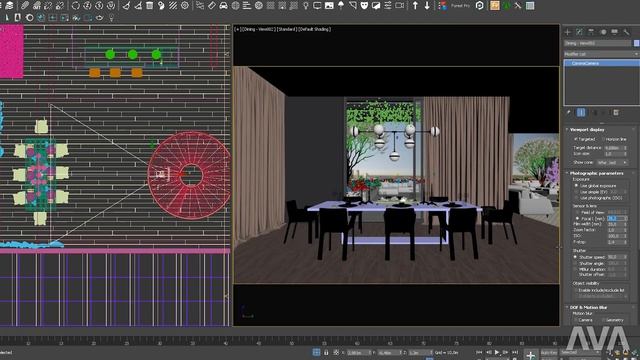
Task: Collapse the DOF & Motion blur rollout
Action: pyautogui.click(x=588, y=307)
